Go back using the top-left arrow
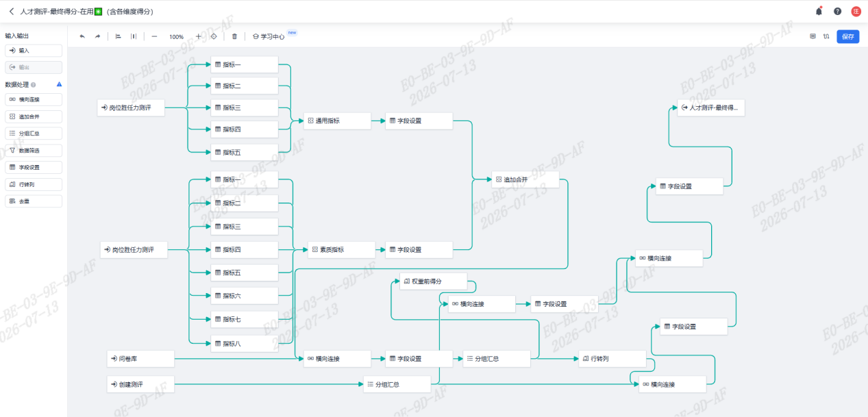This screenshot has width=868, height=417. (11, 12)
